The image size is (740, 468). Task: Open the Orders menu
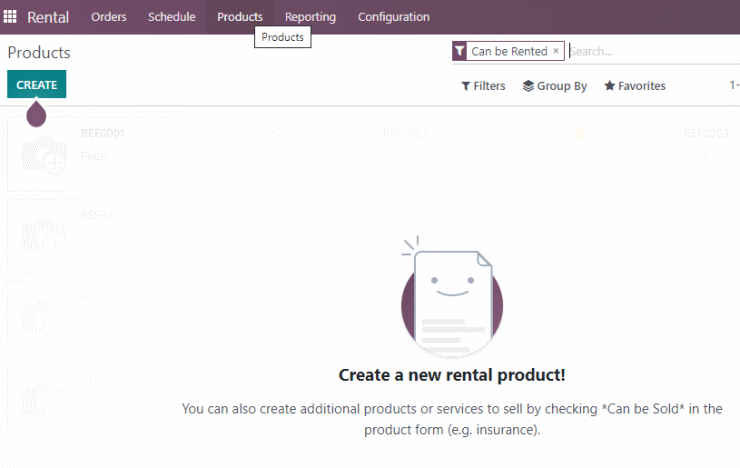coord(109,17)
